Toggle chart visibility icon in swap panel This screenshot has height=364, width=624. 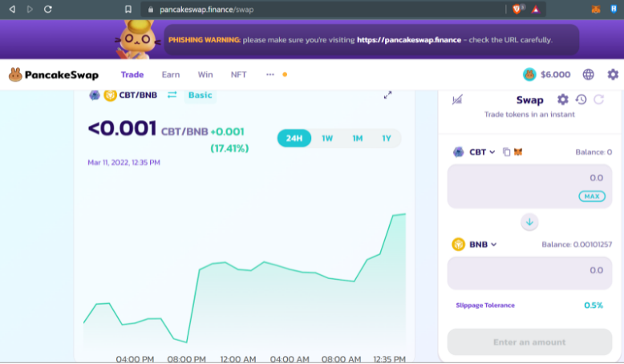click(457, 99)
